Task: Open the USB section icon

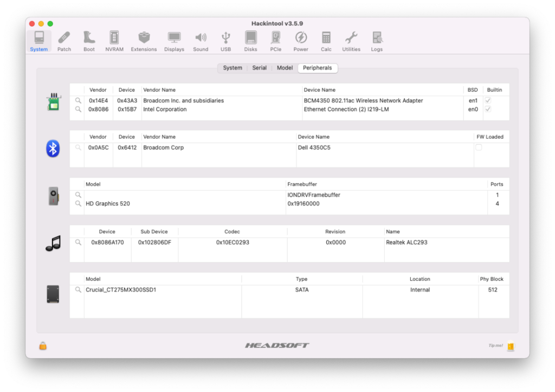Action: pyautogui.click(x=225, y=41)
